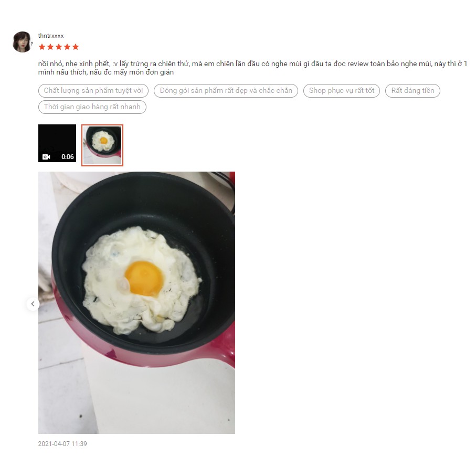The height and width of the screenshot is (476, 476).
Task: Play the 0:06 review video thumbnail
Action: pos(57,143)
